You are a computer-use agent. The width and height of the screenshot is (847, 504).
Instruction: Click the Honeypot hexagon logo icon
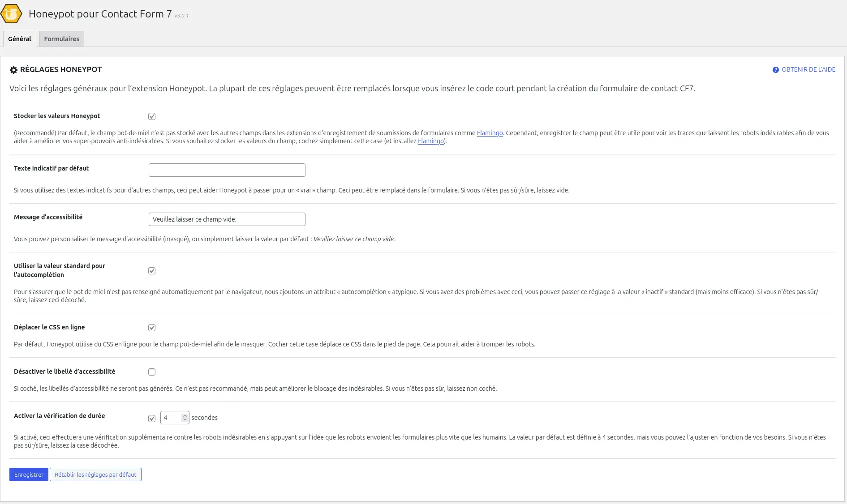[11, 14]
